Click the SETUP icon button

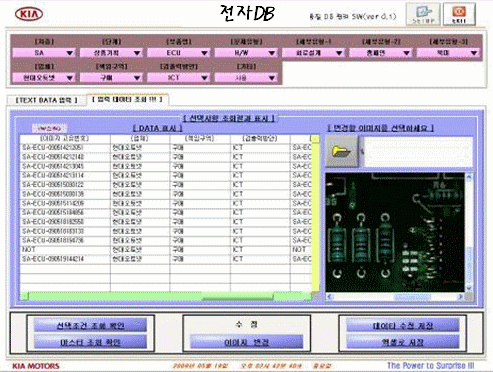[423, 14]
